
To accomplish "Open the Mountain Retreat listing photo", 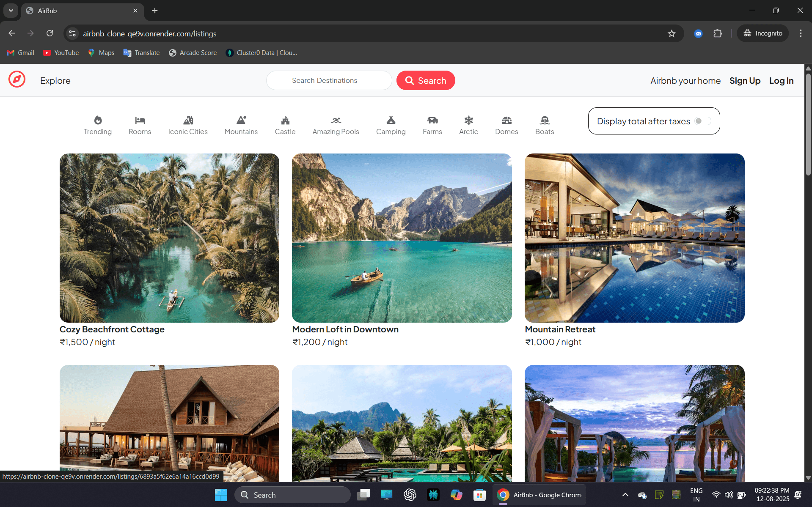I will coord(634,238).
